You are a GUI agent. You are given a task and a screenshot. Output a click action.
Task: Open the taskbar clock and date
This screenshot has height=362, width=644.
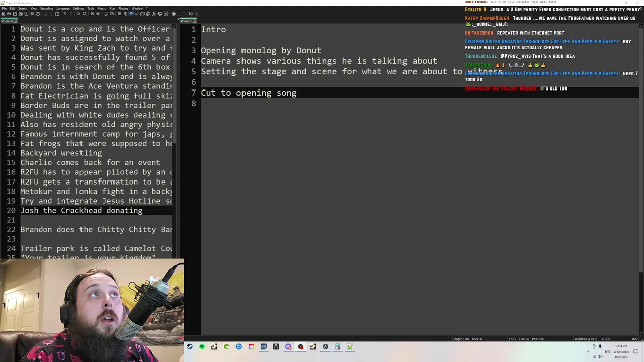pyautogui.click(x=621, y=351)
